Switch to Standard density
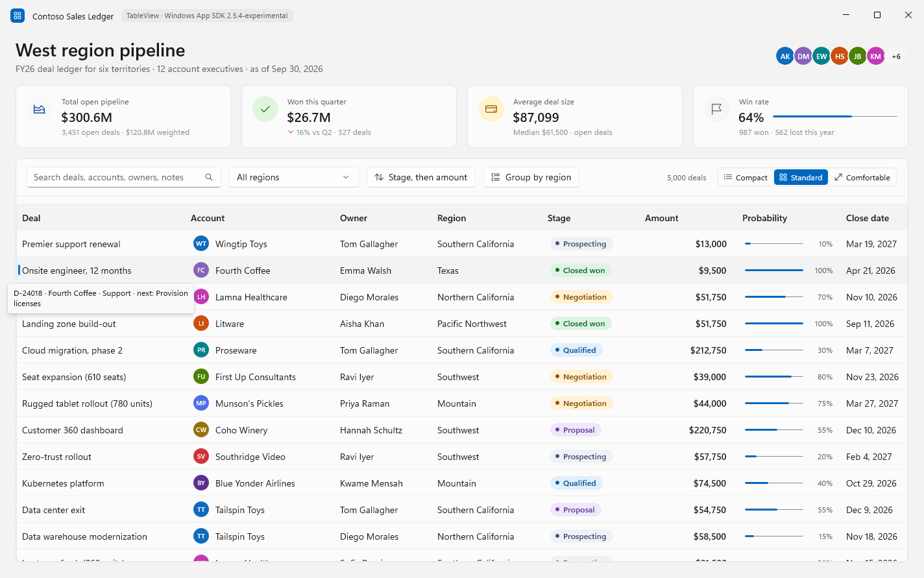924x578 pixels. [x=801, y=177]
